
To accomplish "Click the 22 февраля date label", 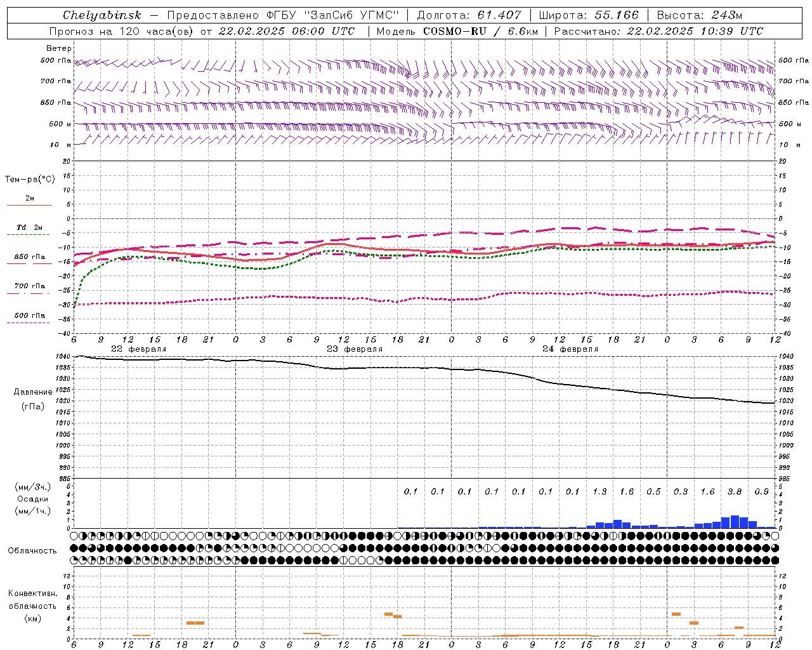I will [138, 349].
